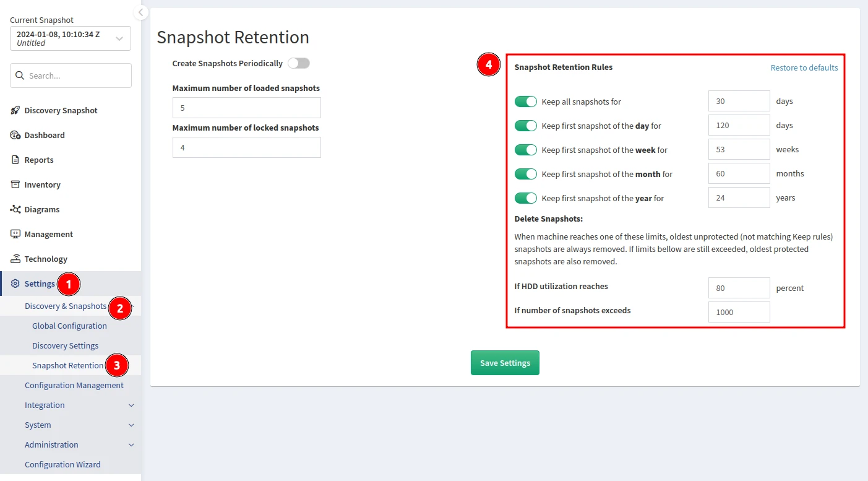
Task: Expand the Administration submenu
Action: [x=131, y=445]
